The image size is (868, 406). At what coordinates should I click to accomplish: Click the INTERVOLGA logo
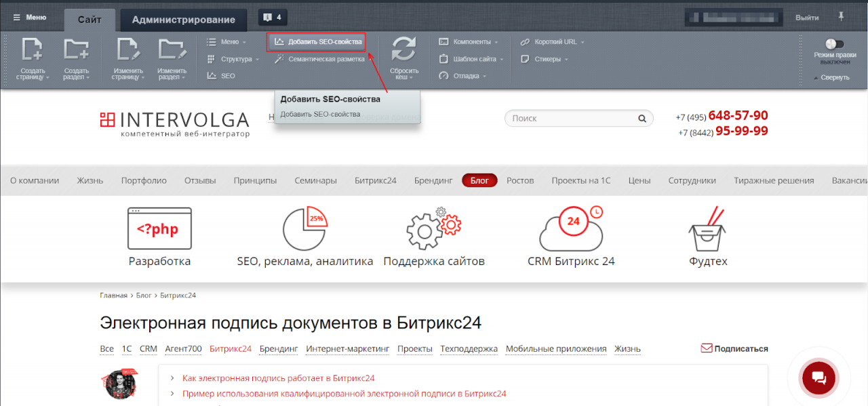[175, 123]
